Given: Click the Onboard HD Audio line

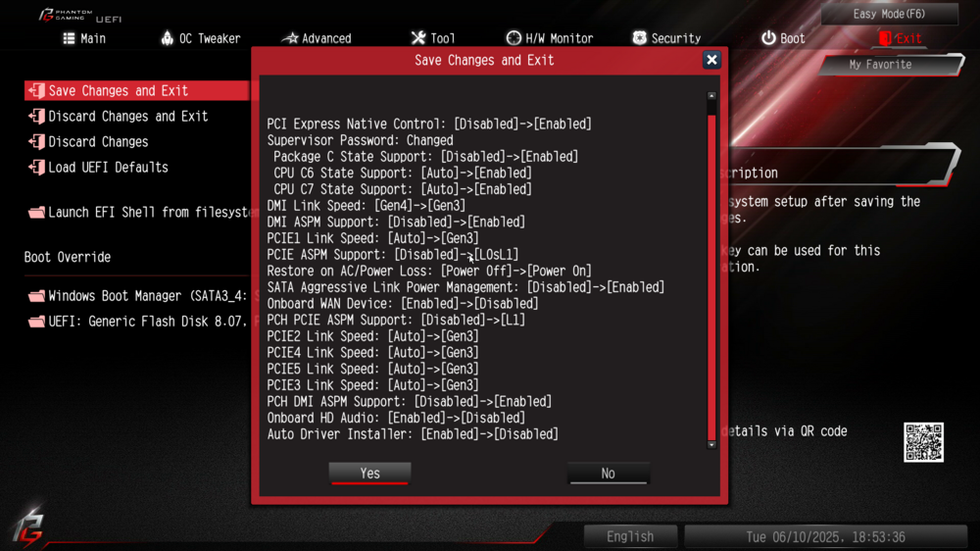Looking at the screenshot, I should (396, 418).
